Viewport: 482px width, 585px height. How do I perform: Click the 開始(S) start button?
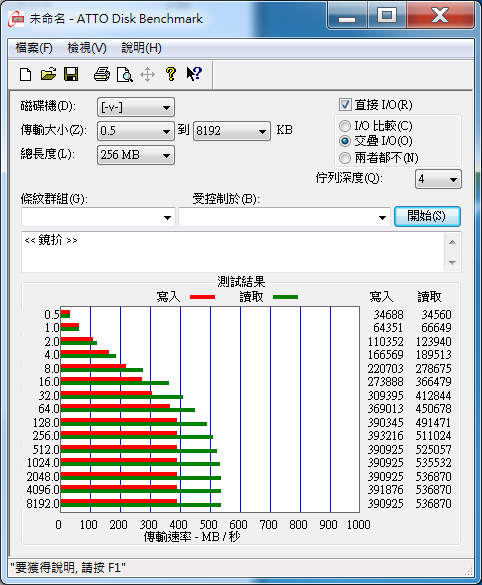(427, 216)
